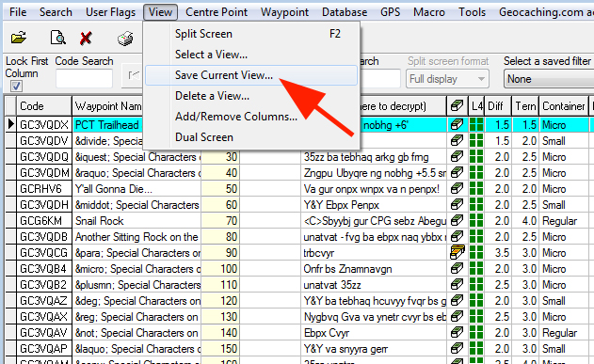Click the printer toolbar icon

click(x=125, y=39)
